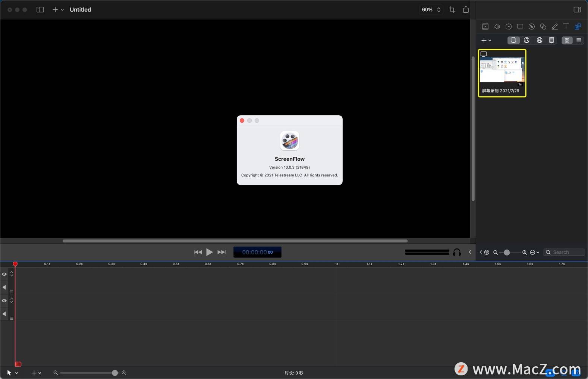Jump to the end with fast-forward
588x379 pixels.
221,252
